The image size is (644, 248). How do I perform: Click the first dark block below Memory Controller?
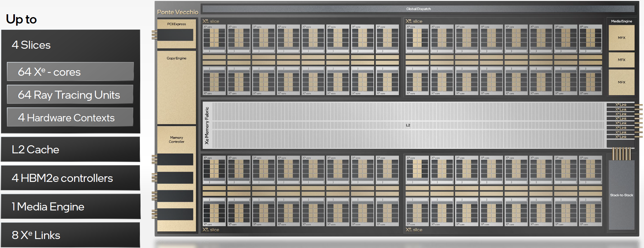[175, 160]
